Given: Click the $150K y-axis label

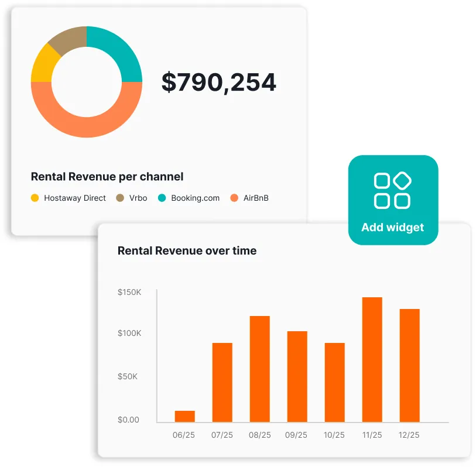Looking at the screenshot, I should pos(129,292).
